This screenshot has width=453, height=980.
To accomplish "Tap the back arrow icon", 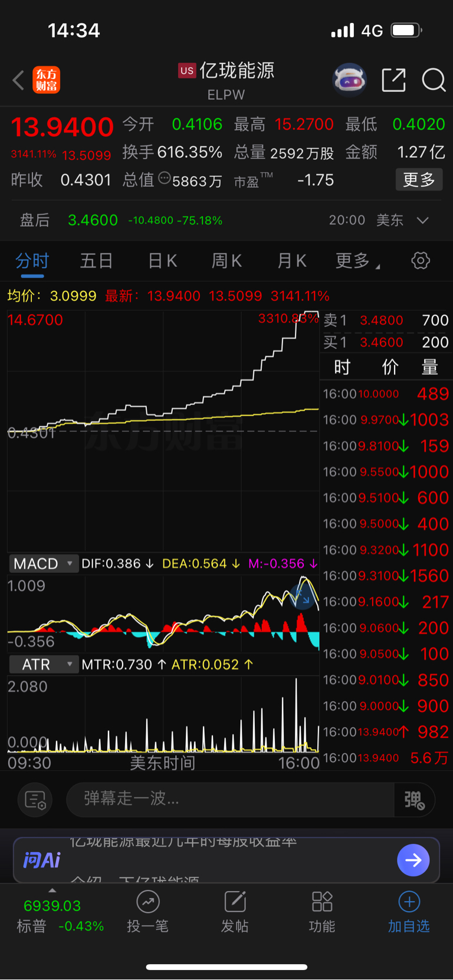I will (x=18, y=80).
